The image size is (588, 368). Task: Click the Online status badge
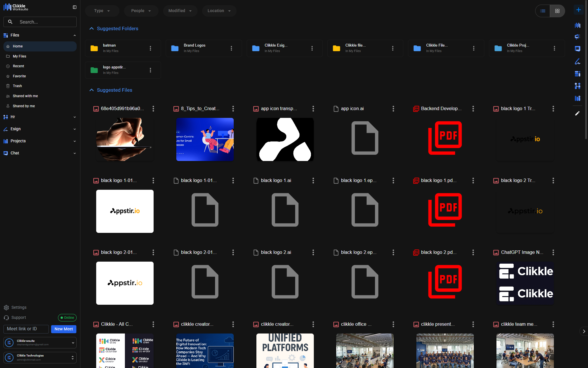67,317
